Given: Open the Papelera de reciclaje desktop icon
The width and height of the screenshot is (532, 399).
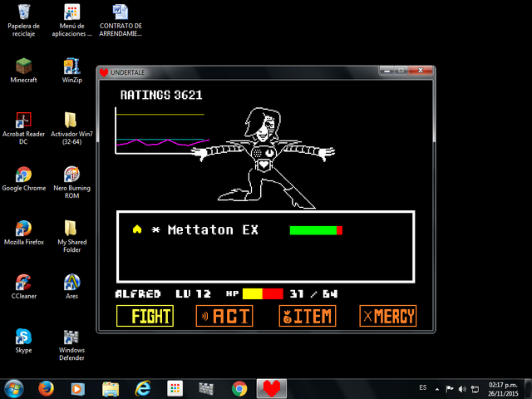Looking at the screenshot, I should [24, 20].
